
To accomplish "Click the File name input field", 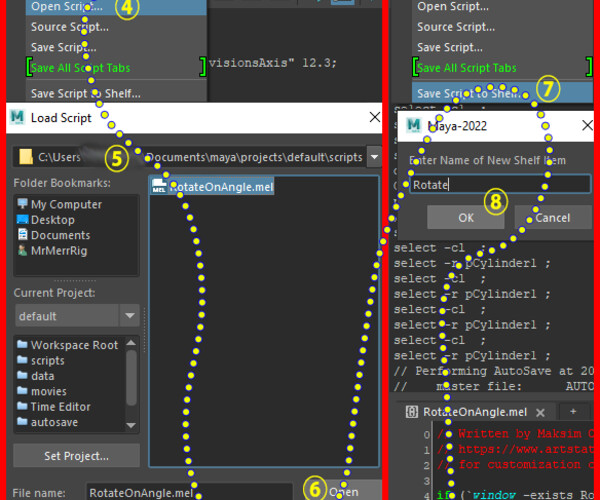I will 190,493.
